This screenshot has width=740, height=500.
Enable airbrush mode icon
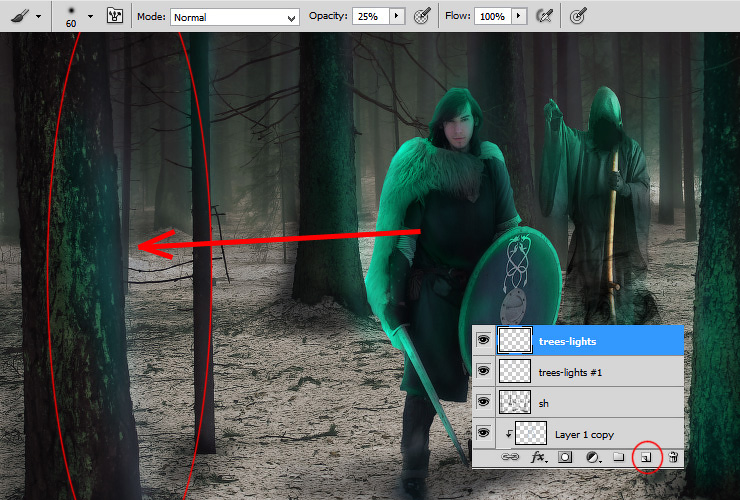(x=545, y=17)
